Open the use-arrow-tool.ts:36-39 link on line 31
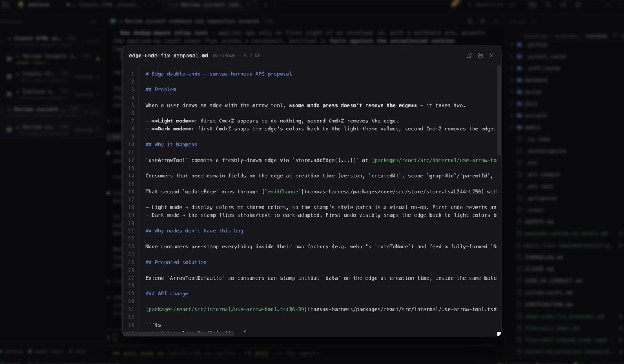 226,310
